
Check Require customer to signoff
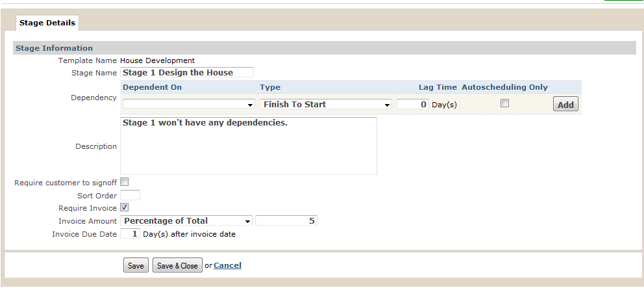[125, 182]
